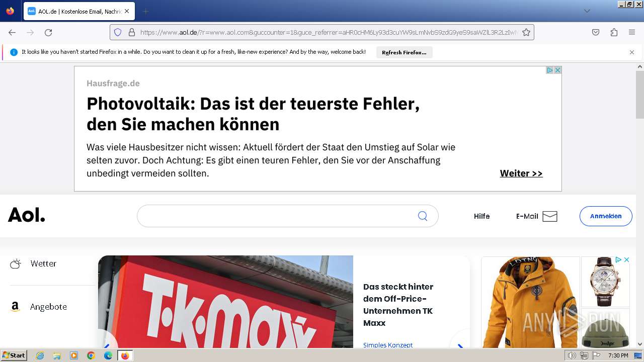Click Simples Konzept link
The width and height of the screenshot is (644, 362).
pyautogui.click(x=388, y=345)
